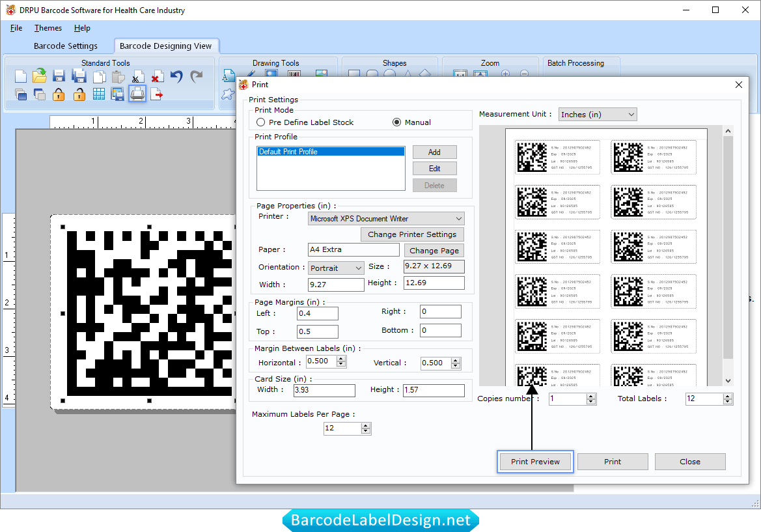
Task: Click the closed padlock Lock icon
Action: click(59, 94)
